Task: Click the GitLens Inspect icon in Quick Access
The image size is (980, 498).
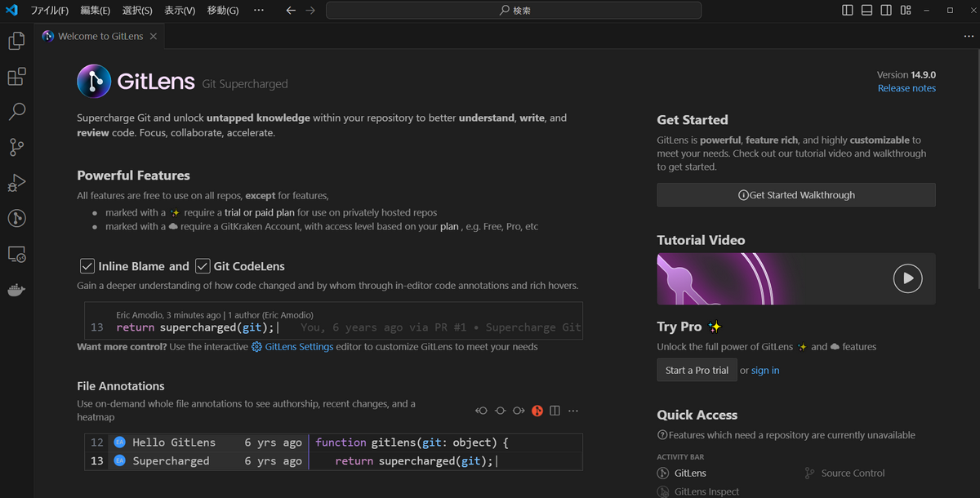Action: pos(663,491)
